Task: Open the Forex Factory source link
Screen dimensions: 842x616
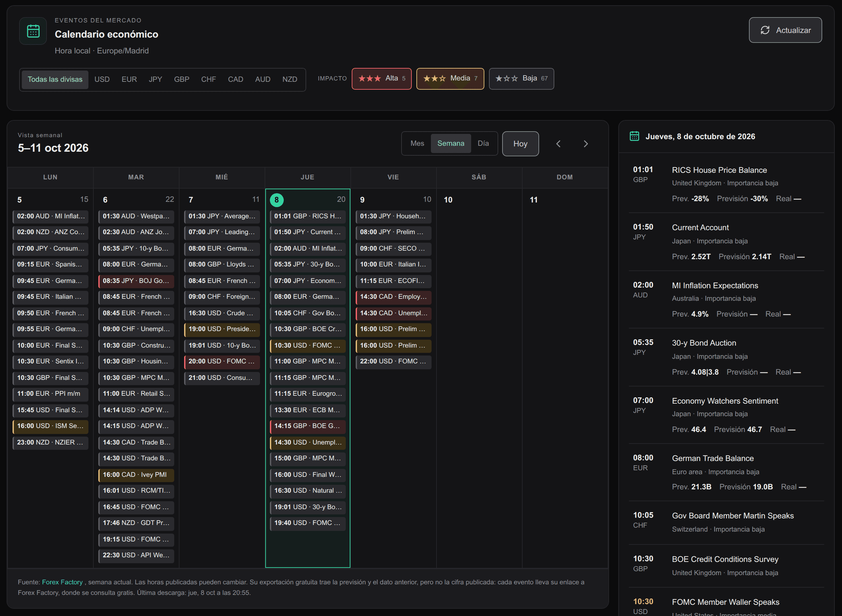Action: (62, 582)
